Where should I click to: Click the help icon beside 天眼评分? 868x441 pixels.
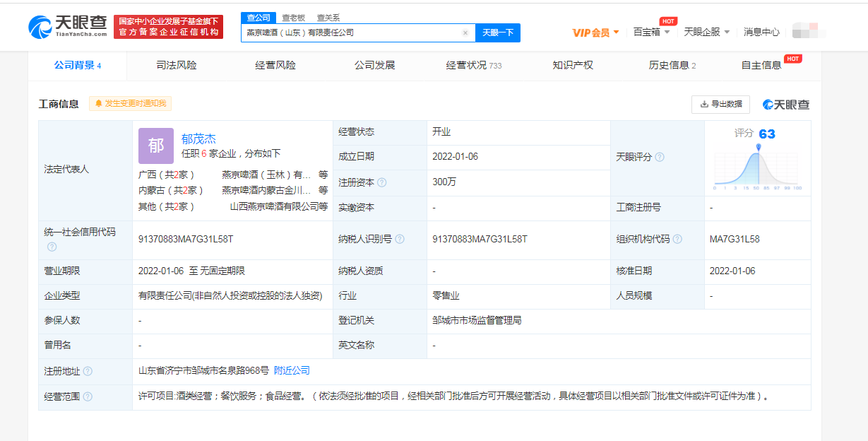coord(660,157)
